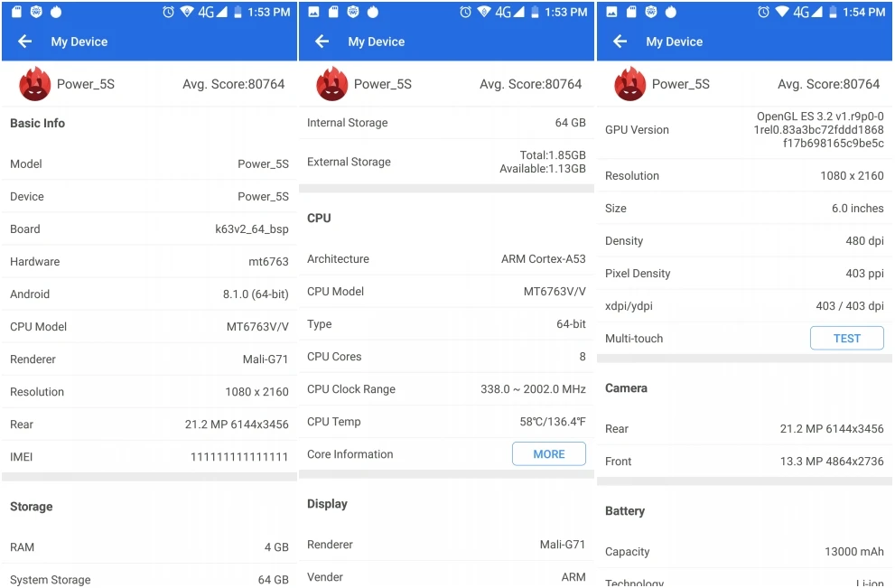Select the Rear camera row under Basic Info
Viewport: 895px width, 588px height.
click(150, 425)
